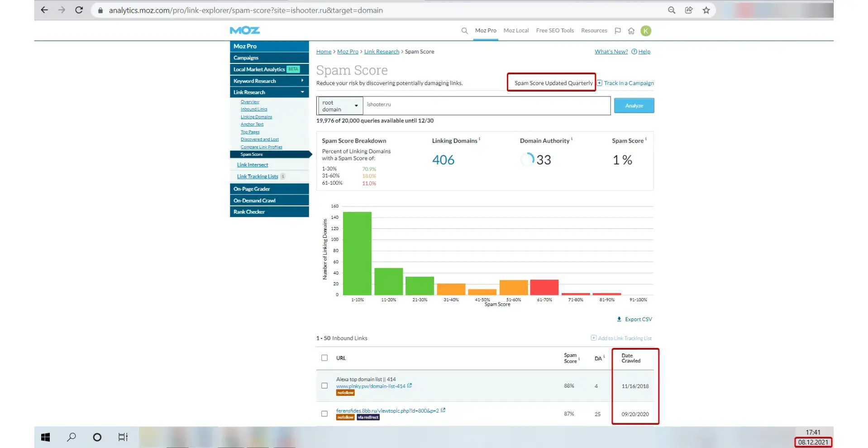This screenshot has width=868, height=448.
Task: Open On-Page Grader in sidebar
Action: point(269,189)
